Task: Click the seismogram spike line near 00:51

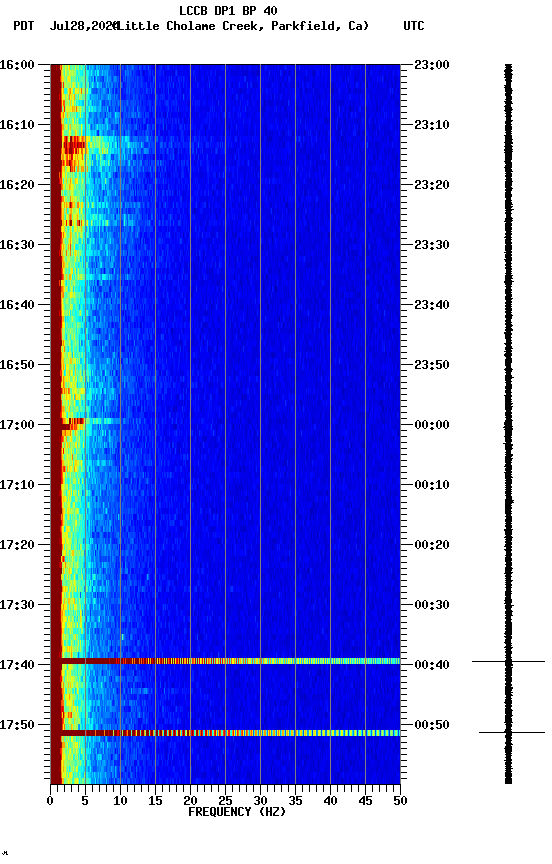Action: click(512, 732)
